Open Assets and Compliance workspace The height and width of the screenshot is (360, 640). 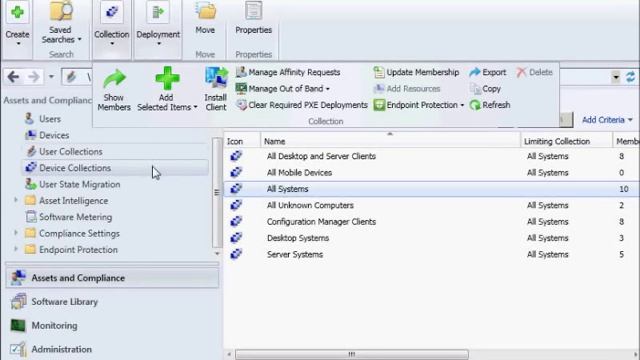(x=112, y=278)
